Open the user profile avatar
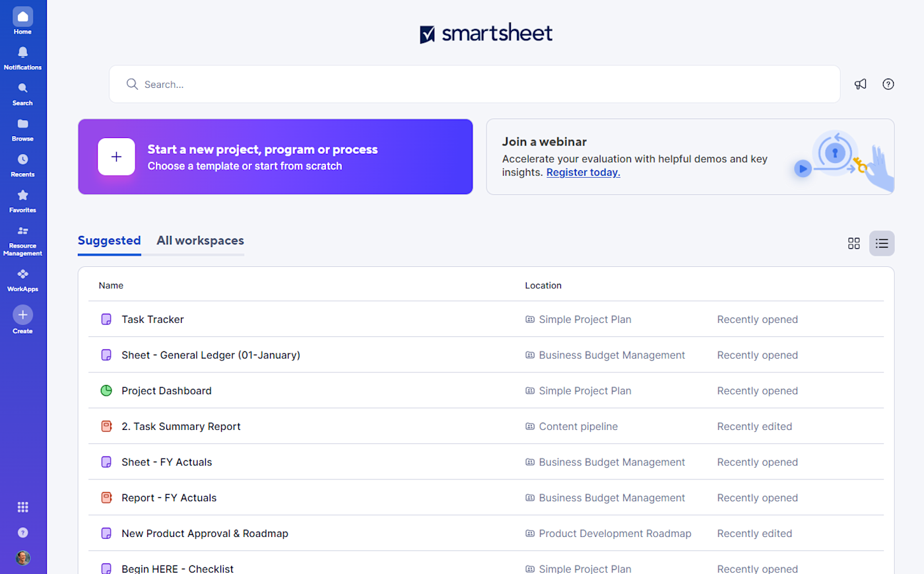This screenshot has height=574, width=924. (x=22, y=557)
